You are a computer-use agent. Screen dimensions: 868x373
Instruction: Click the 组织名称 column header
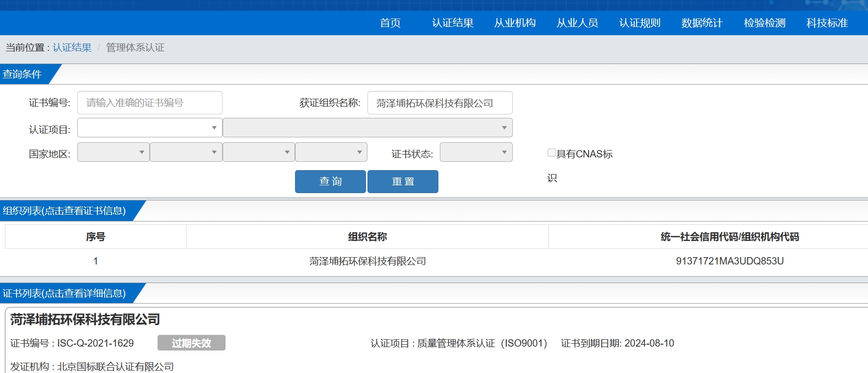point(367,237)
